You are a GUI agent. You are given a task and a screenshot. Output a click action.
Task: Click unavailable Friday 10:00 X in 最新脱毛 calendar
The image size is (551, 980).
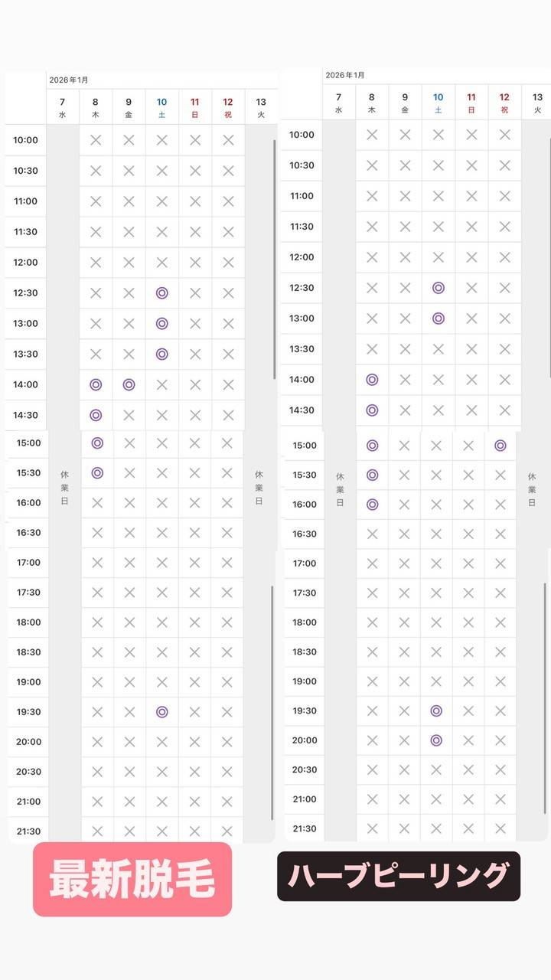[129, 140]
